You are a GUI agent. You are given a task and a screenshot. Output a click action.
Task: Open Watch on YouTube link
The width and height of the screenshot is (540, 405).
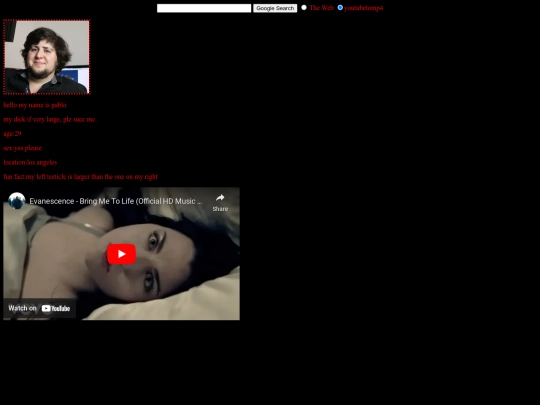pyautogui.click(x=39, y=308)
